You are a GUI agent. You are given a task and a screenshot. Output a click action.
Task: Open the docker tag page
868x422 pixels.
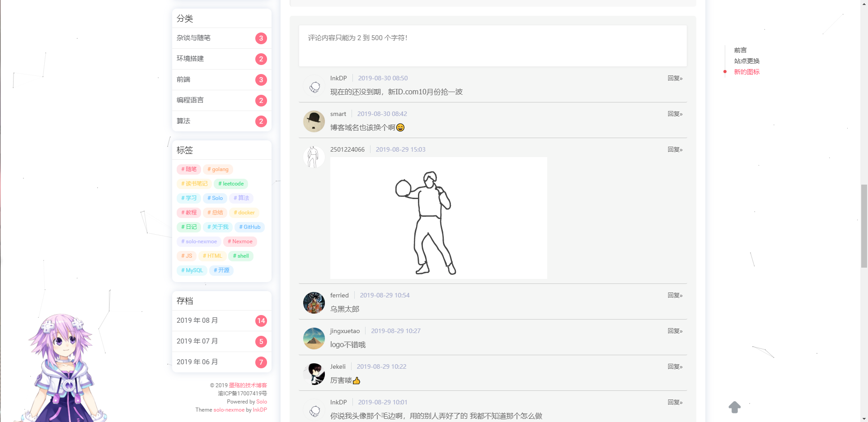(x=244, y=213)
